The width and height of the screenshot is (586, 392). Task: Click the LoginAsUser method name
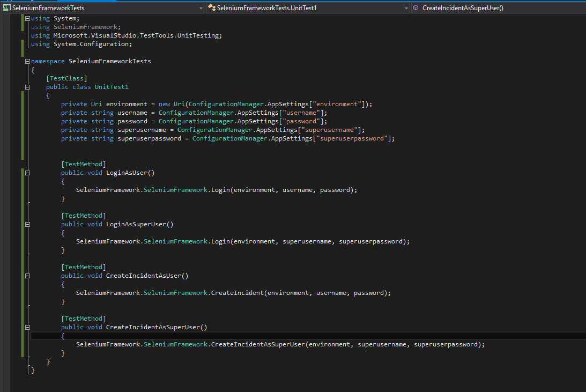coord(127,173)
